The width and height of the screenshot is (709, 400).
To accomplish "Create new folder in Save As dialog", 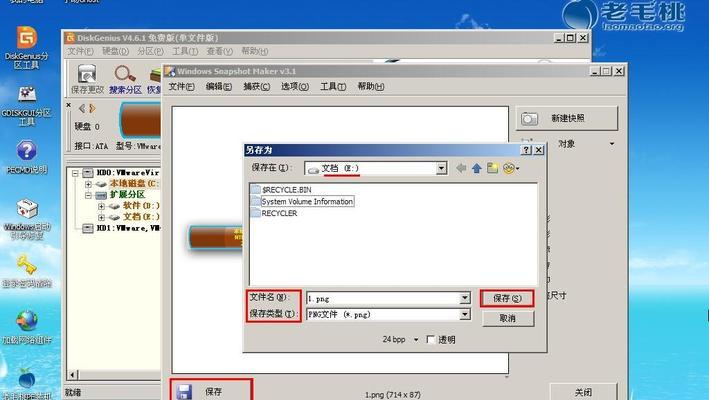I will pos(492,168).
